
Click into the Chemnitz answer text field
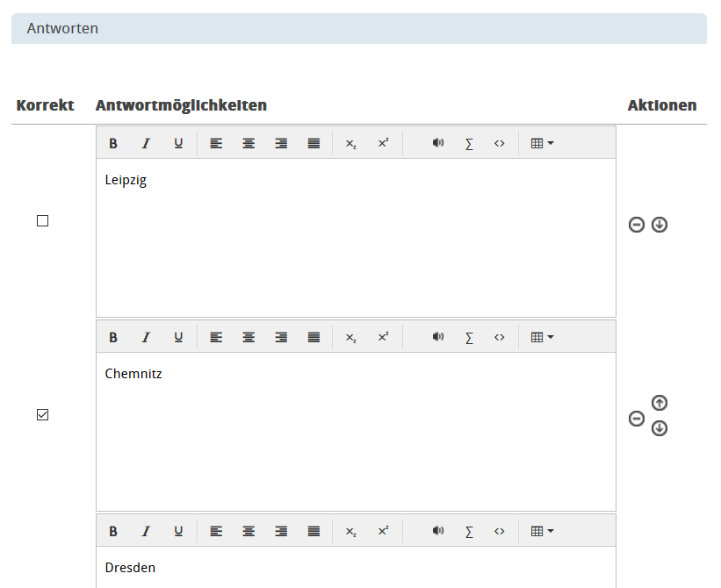coord(356,430)
